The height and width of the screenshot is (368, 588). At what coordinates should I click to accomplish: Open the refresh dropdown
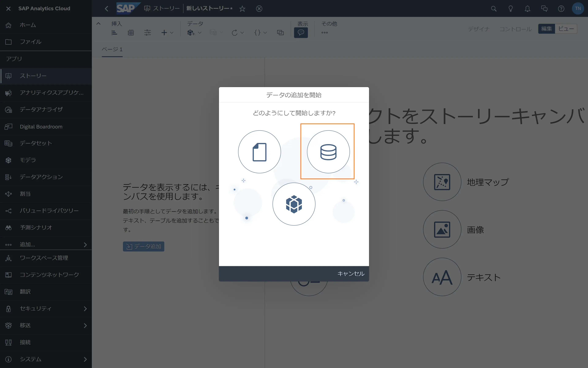238,32
